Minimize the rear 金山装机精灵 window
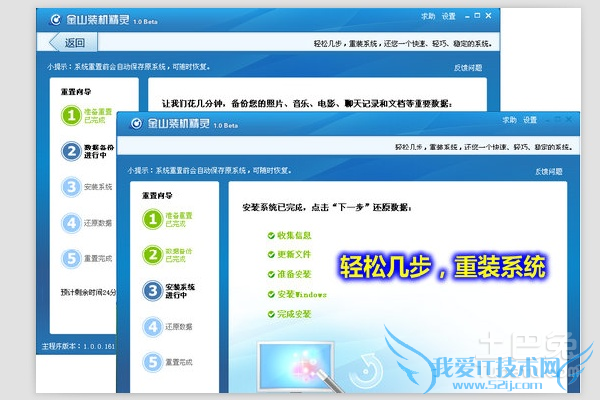Screen dimensions: 600x400 point(467,16)
